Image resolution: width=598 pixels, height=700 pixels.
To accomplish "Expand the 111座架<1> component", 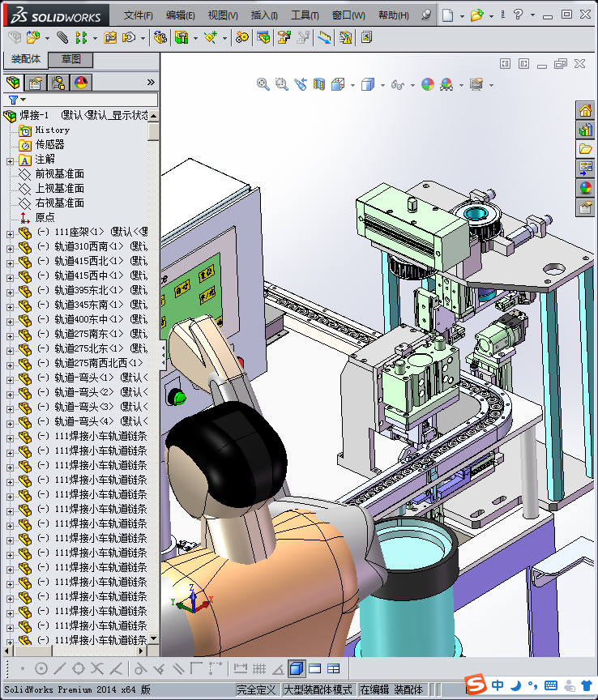I will [10, 234].
